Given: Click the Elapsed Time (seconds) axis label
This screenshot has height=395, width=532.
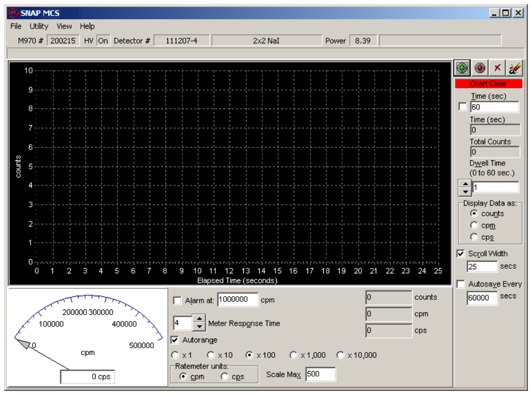Looking at the screenshot, I should (x=237, y=280).
